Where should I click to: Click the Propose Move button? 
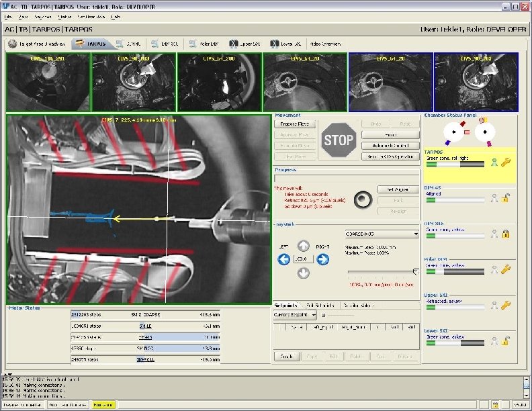(x=294, y=124)
